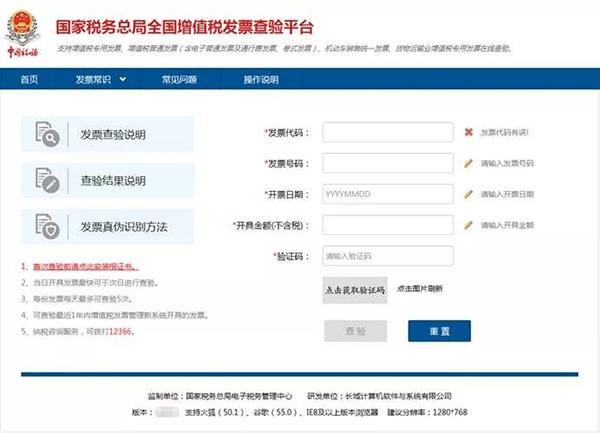The height and width of the screenshot is (433, 600).
Task: Open 发票查验说明 panel link
Action: point(108,134)
